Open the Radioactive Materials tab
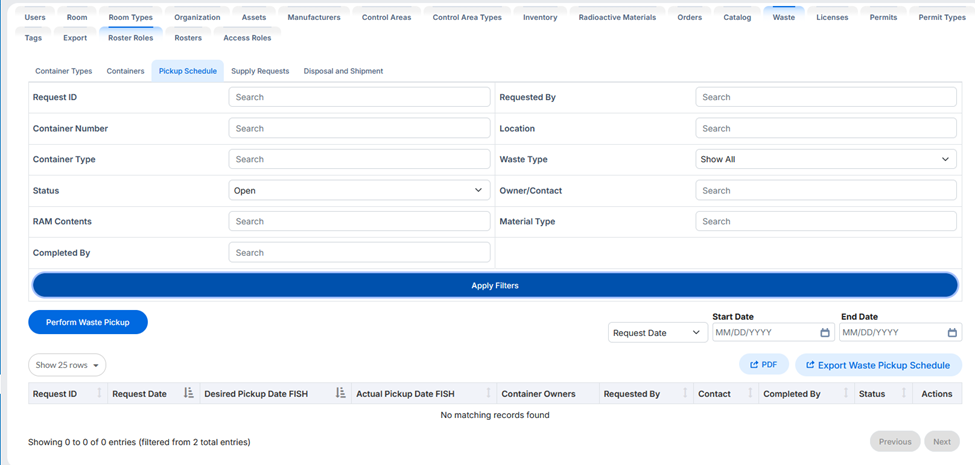 click(x=617, y=17)
